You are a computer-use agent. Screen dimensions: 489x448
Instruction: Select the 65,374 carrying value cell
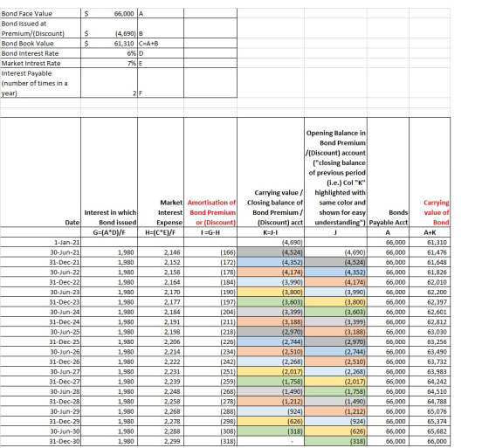tap(430, 422)
